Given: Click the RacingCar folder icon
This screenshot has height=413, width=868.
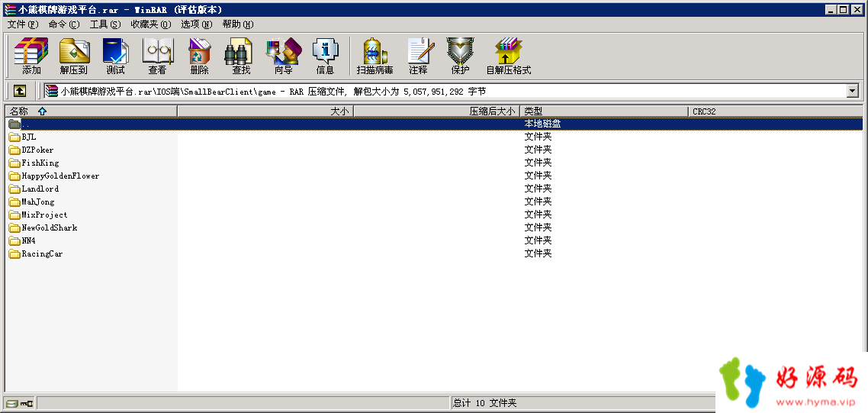Looking at the screenshot, I should (14, 254).
